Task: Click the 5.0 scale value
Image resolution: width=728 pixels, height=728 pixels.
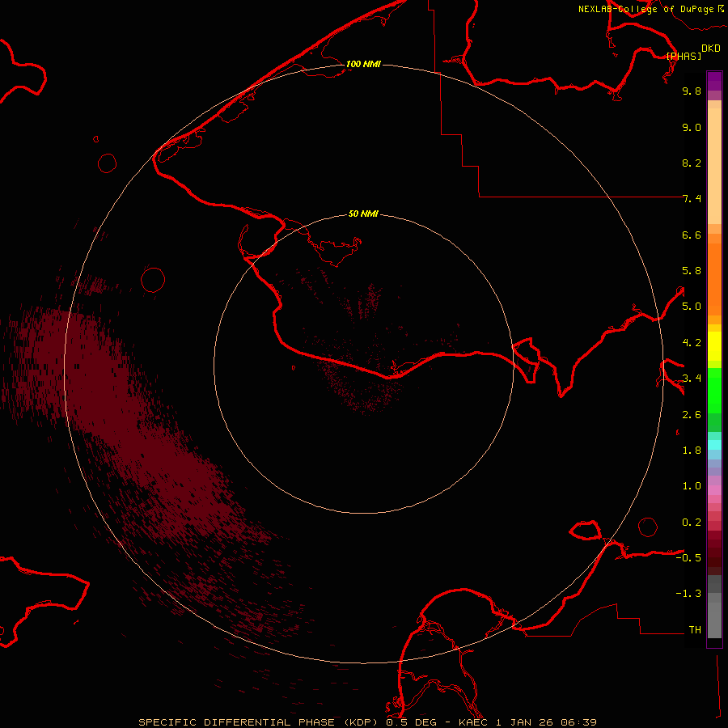Action: coord(692,307)
